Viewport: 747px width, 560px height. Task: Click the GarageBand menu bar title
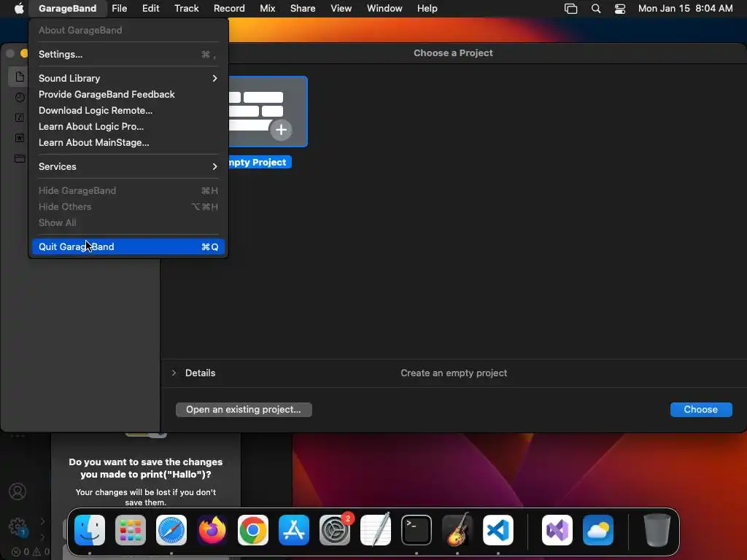click(x=67, y=9)
